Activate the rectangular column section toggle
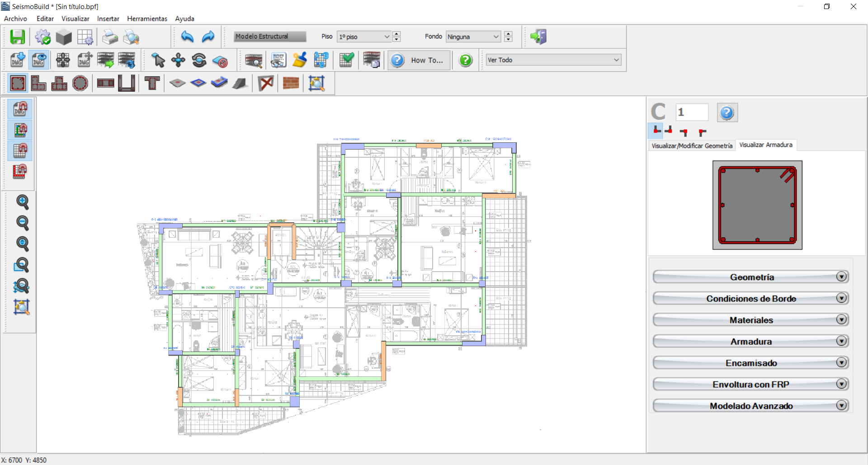The image size is (868, 465). coord(18,83)
